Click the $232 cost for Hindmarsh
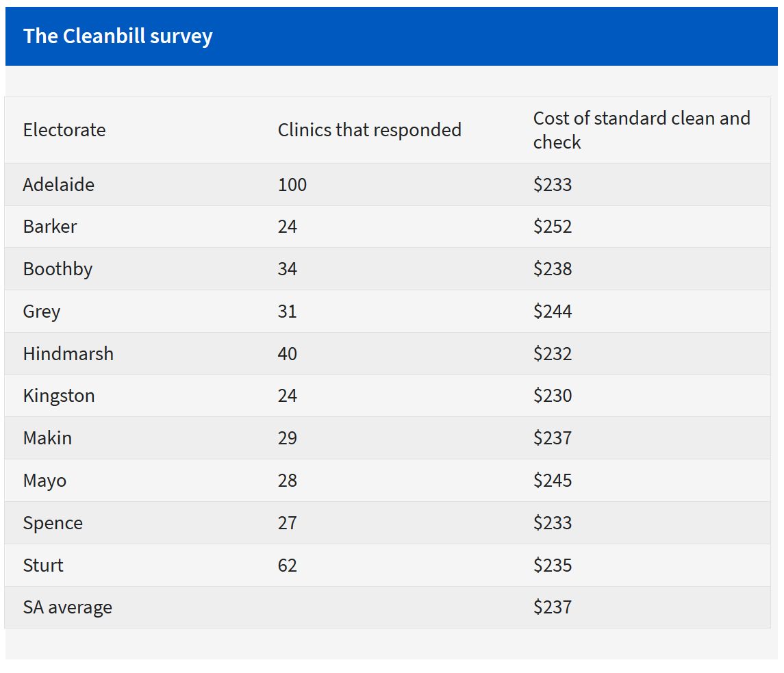Screen dimensions: 784x673 [553, 354]
